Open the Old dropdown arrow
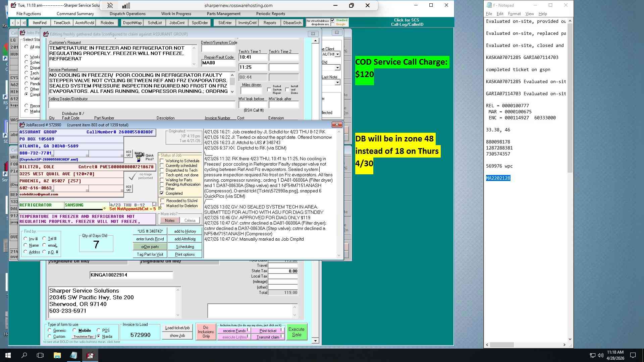Screen dimensions: 644x362 (337, 68)
